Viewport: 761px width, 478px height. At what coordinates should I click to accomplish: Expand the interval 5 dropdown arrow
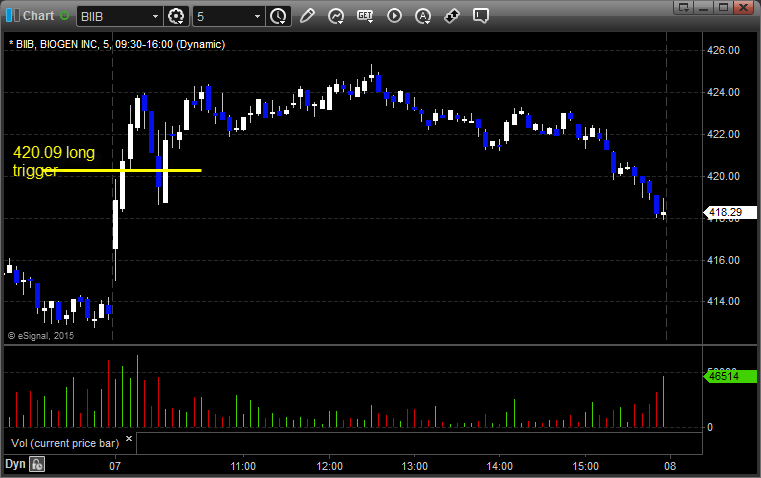pyautogui.click(x=257, y=16)
